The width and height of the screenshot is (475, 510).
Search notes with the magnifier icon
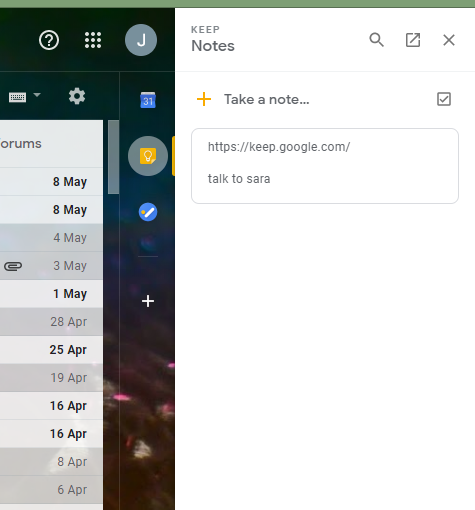coord(377,40)
